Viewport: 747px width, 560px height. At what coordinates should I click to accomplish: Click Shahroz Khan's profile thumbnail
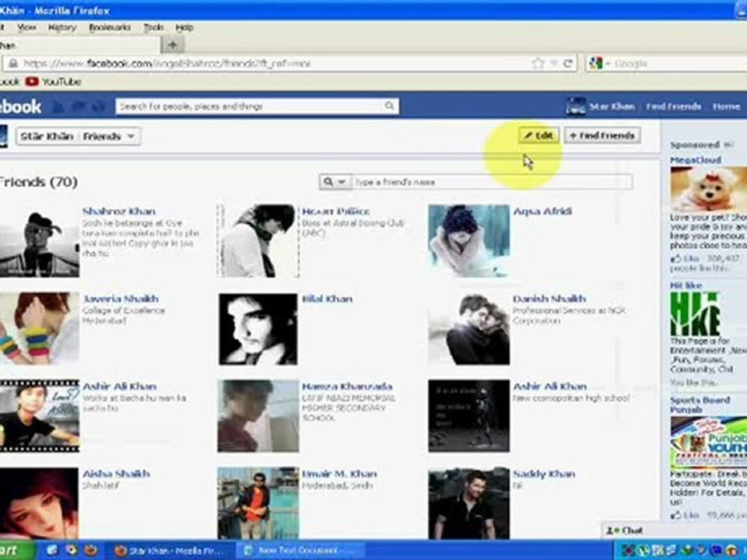[39, 241]
